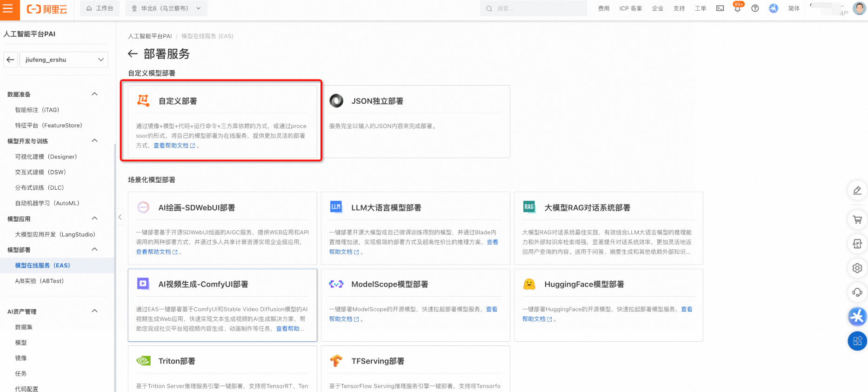Open the shopping cart floating icon
868x392 pixels.
[857, 219]
